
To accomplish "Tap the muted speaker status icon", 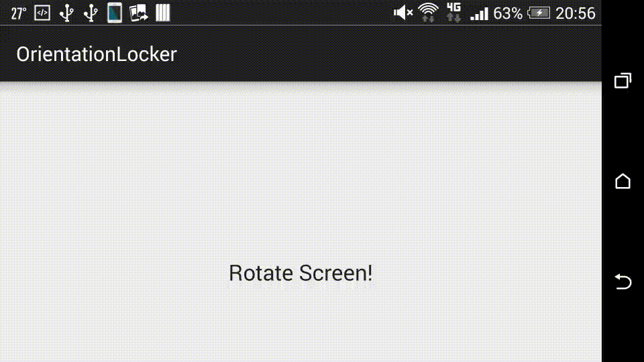I will pos(403,13).
